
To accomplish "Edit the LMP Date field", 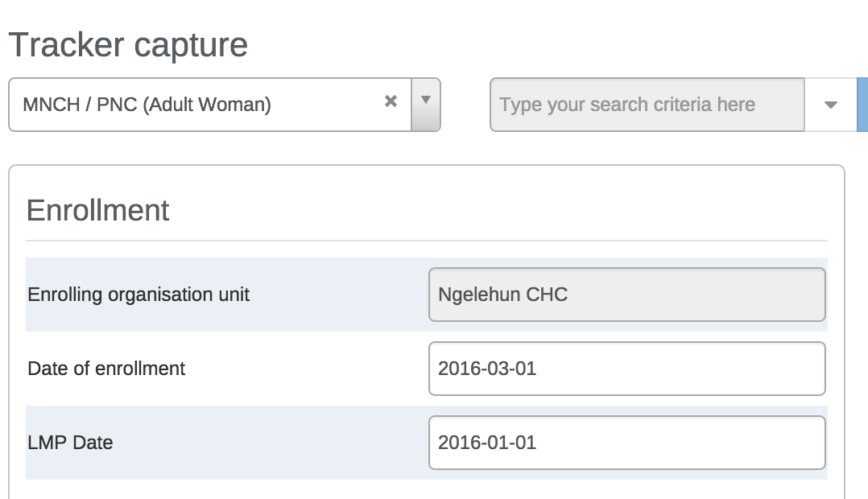I will [626, 443].
